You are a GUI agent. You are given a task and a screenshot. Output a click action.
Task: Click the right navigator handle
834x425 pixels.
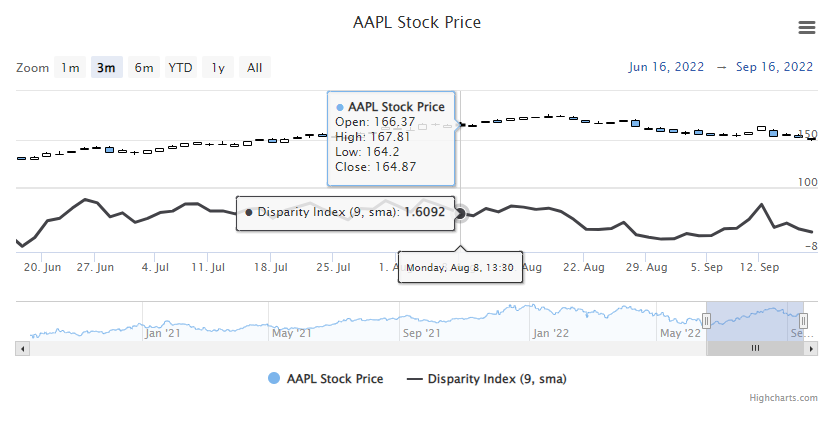(803, 320)
